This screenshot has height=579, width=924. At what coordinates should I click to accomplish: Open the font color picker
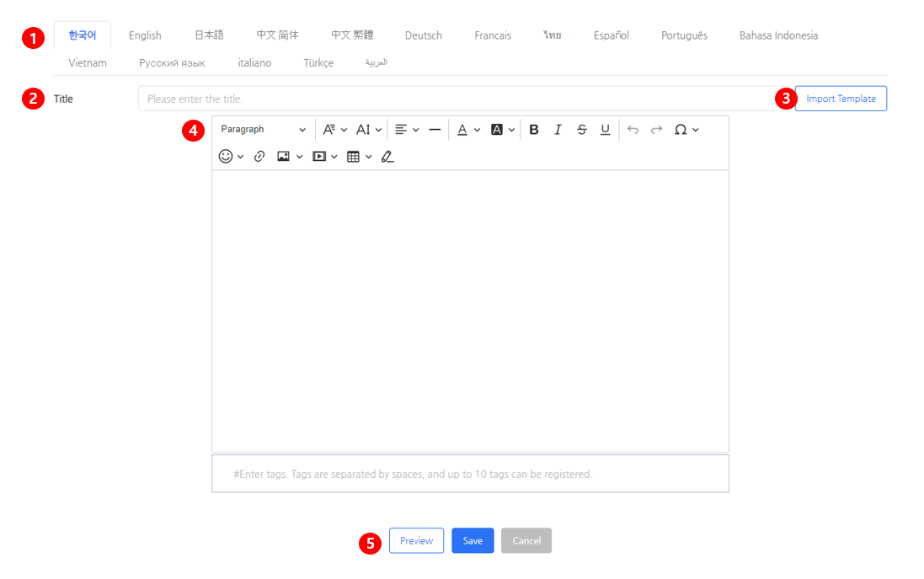468,130
